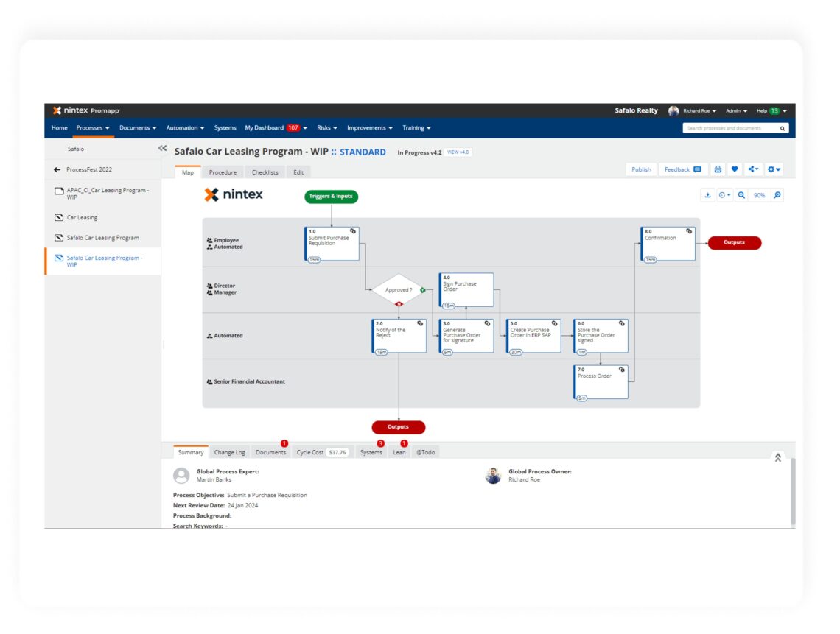The image size is (840, 634).
Task: Zoom out of the process map
Action: click(741, 195)
